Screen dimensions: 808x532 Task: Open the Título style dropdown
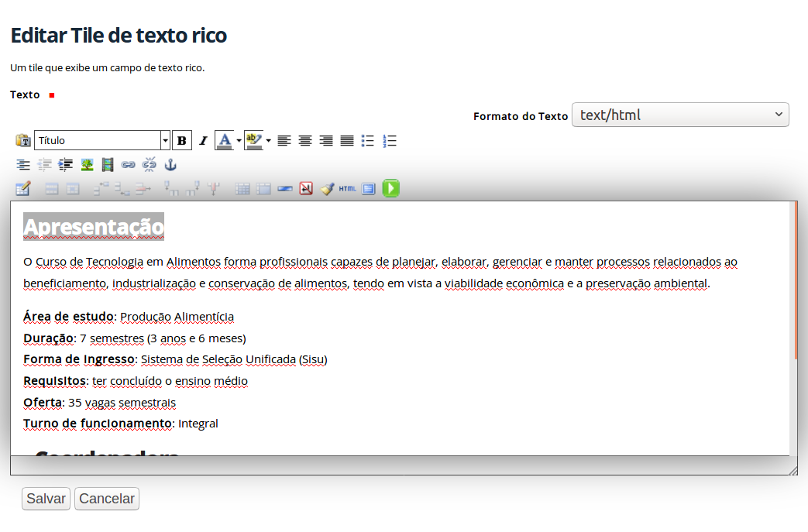click(165, 140)
